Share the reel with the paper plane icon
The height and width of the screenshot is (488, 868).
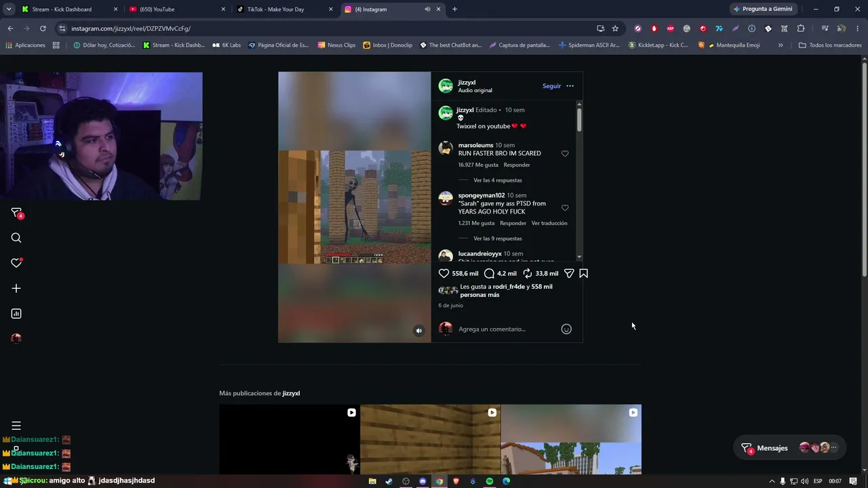pos(569,273)
